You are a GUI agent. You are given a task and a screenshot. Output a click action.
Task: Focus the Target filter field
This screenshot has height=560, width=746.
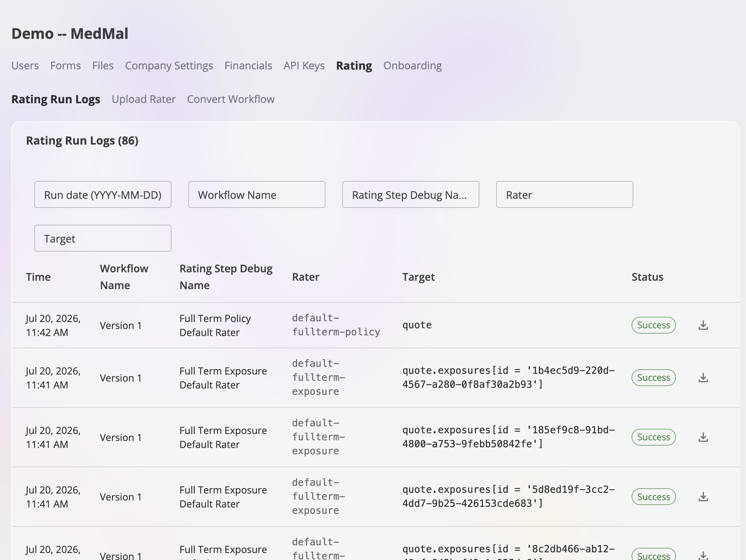(x=103, y=238)
